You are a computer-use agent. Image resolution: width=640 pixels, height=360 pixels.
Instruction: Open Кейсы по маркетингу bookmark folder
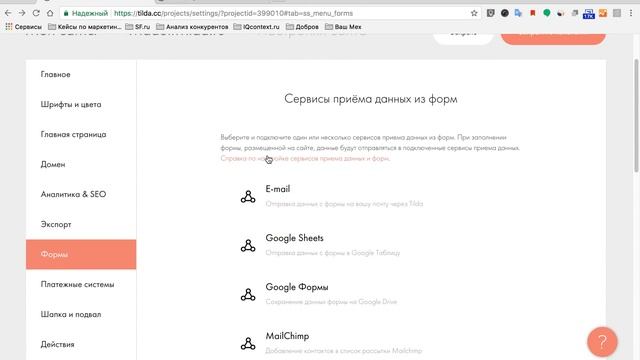(x=84, y=27)
